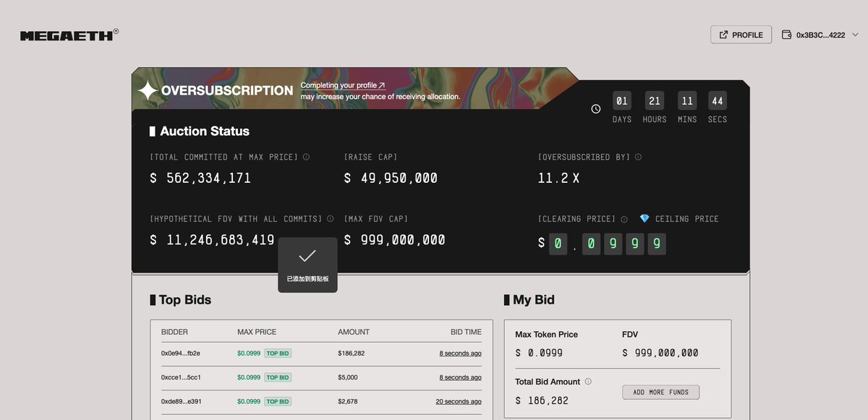The width and height of the screenshot is (868, 420).
Task: Click info icon next to Total Committed at Max Price
Action: (306, 157)
